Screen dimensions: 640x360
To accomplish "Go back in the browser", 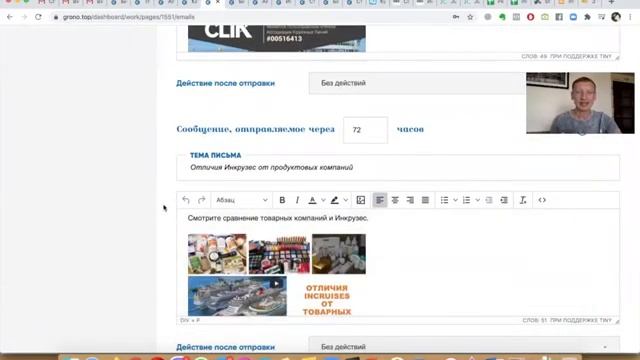I will (x=10, y=17).
